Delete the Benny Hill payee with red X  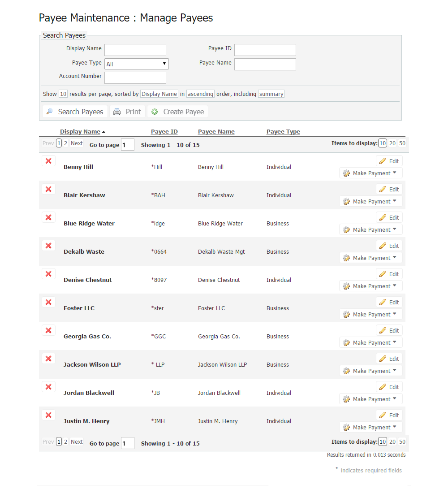(48, 161)
